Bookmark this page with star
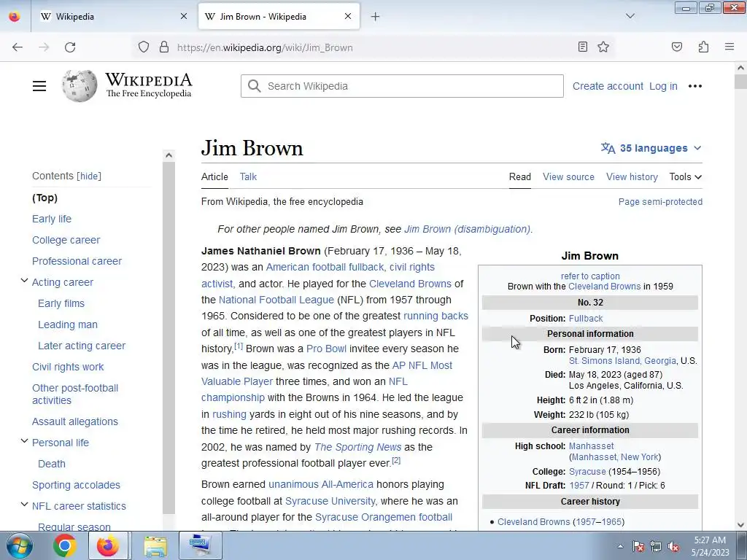Image resolution: width=747 pixels, height=560 pixels. click(603, 47)
